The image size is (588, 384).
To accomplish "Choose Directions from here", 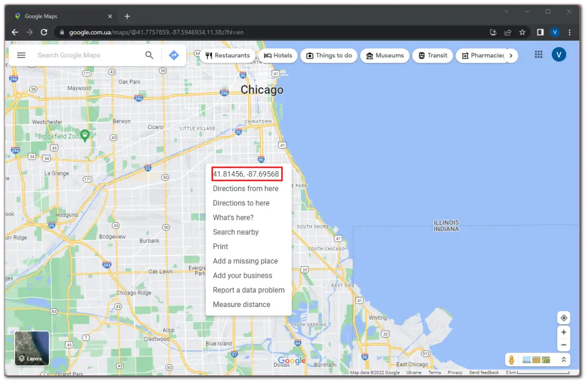I will 246,188.
